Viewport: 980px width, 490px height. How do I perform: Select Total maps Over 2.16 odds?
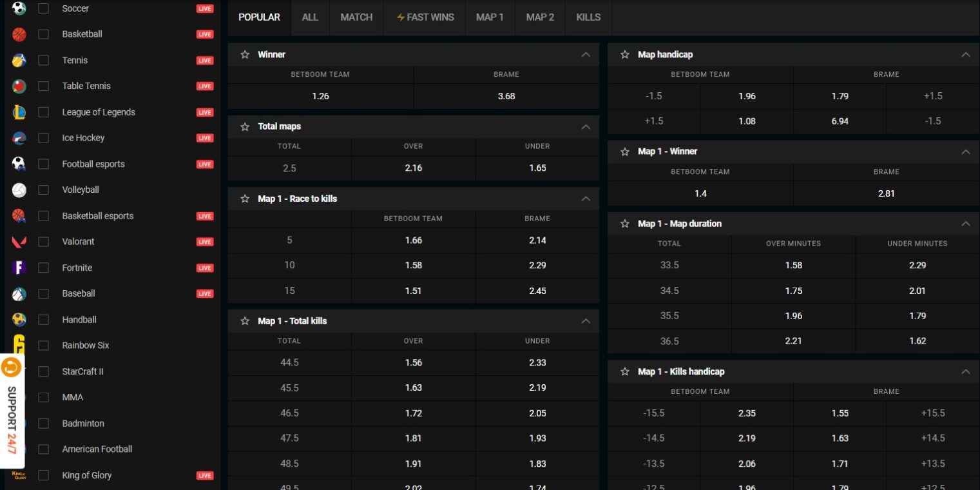point(413,168)
